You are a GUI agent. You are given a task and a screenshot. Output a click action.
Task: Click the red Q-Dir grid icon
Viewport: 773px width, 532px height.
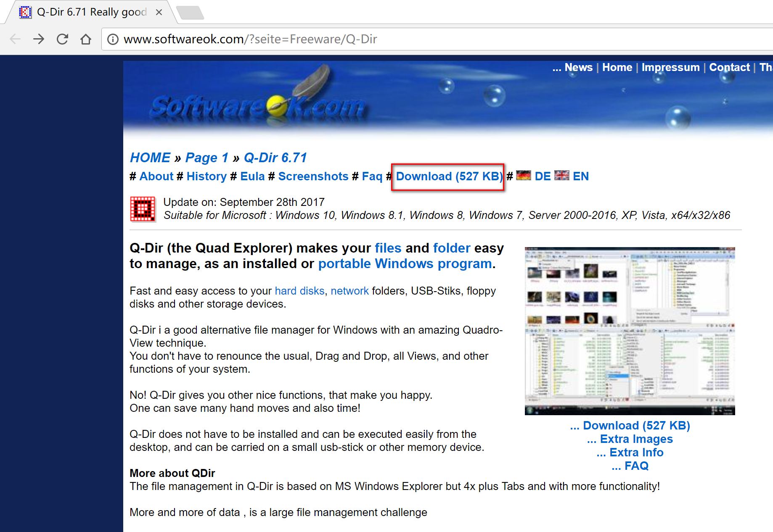tap(143, 209)
